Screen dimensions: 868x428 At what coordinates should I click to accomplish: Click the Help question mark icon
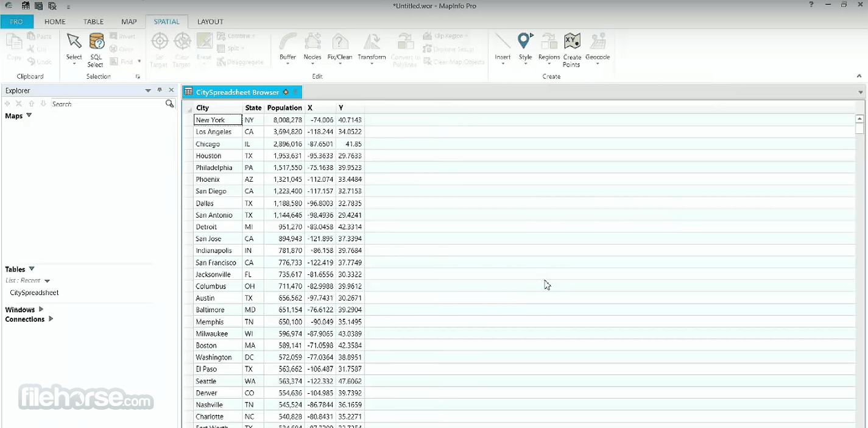point(811,5)
